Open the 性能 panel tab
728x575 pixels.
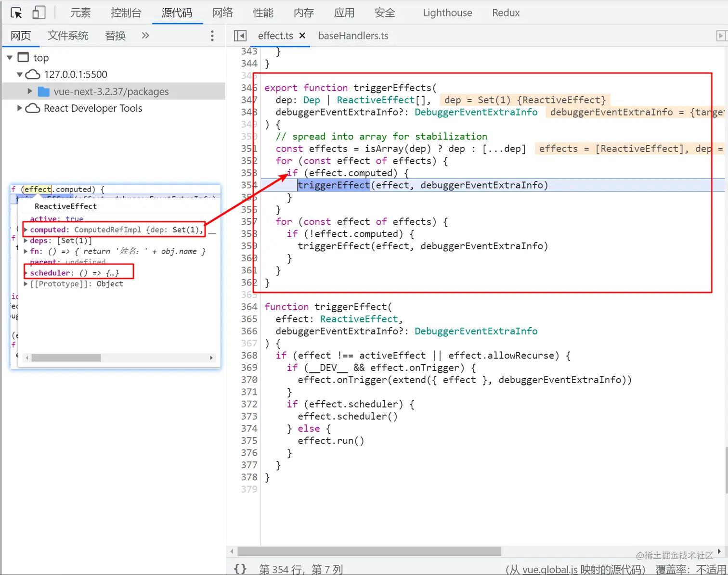tap(263, 13)
